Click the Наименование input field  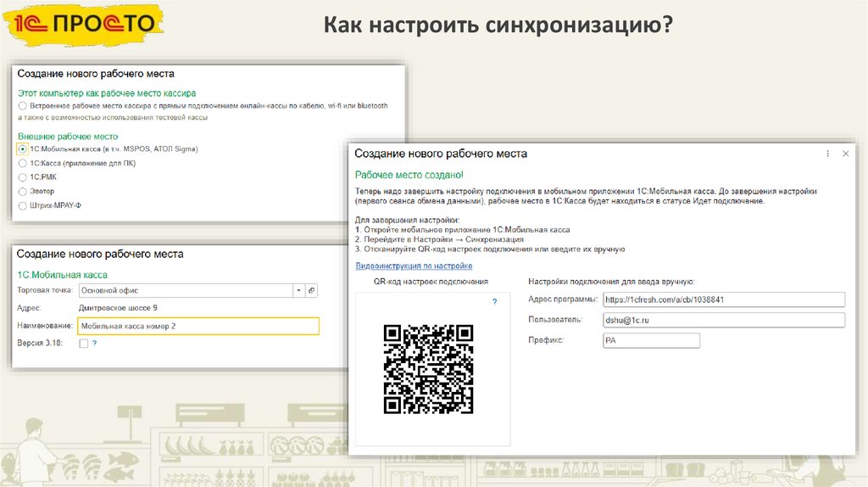click(198, 326)
